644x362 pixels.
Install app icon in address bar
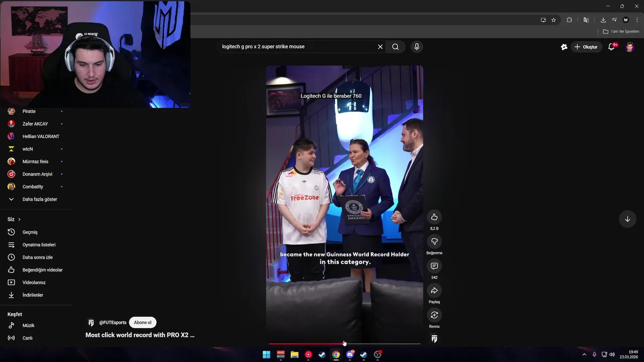(x=543, y=20)
